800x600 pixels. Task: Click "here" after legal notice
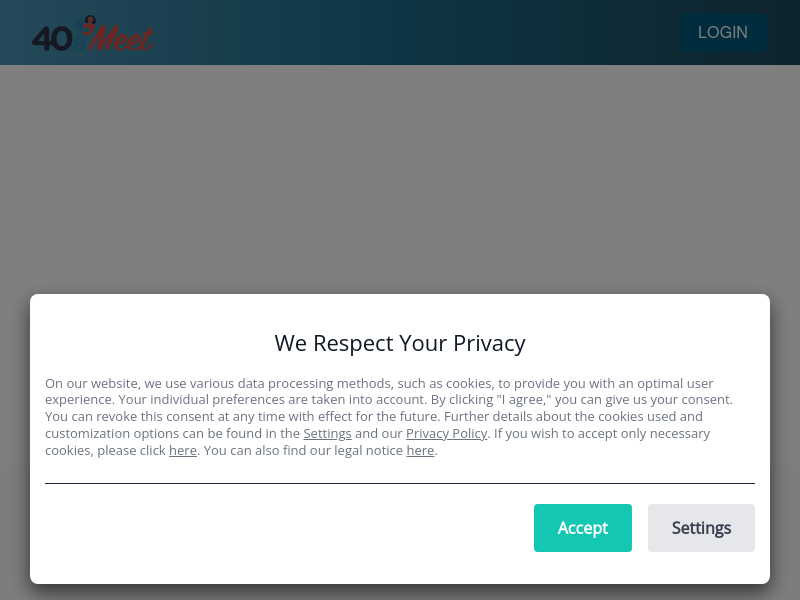click(420, 451)
